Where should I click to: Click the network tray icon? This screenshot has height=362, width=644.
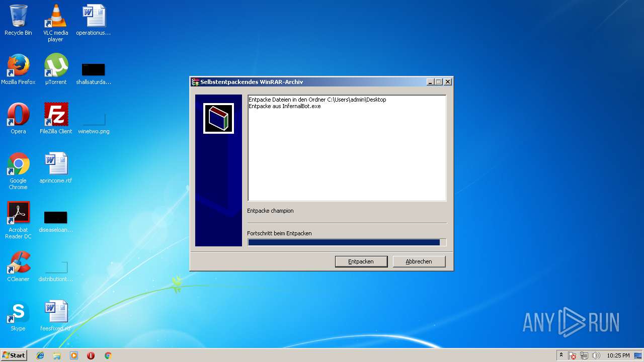pos(584,355)
